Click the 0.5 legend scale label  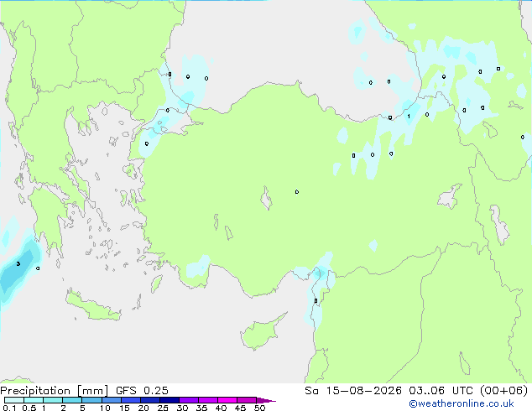pos(29,408)
